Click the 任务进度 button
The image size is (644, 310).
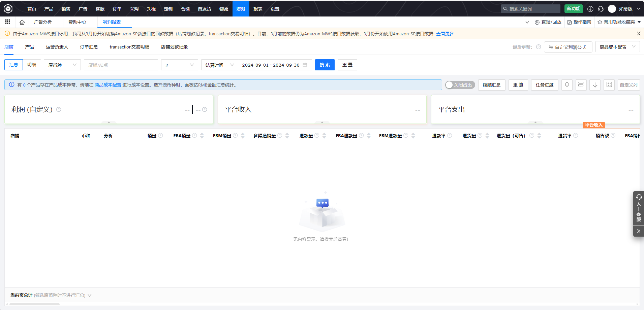click(x=545, y=85)
